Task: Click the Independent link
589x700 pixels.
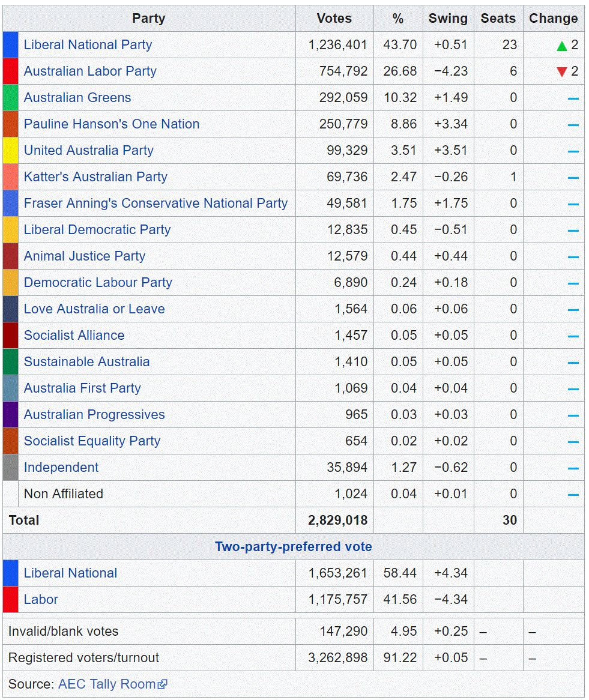Action: click(61, 468)
